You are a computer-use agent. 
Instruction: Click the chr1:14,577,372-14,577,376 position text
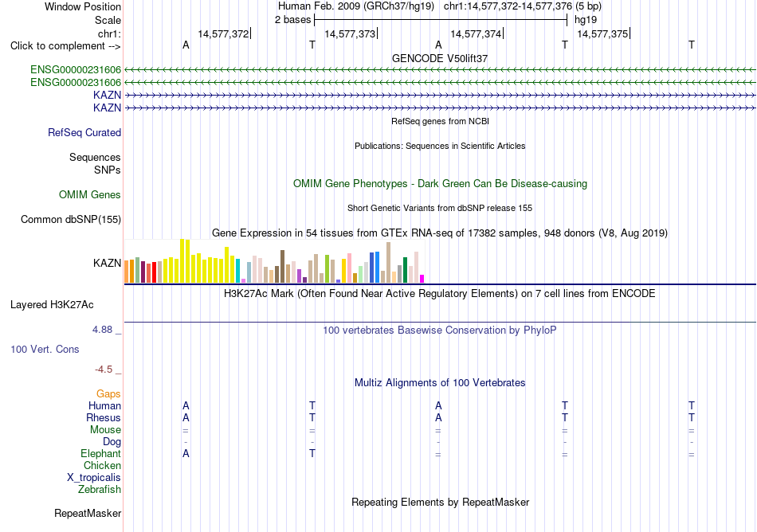(x=508, y=6)
